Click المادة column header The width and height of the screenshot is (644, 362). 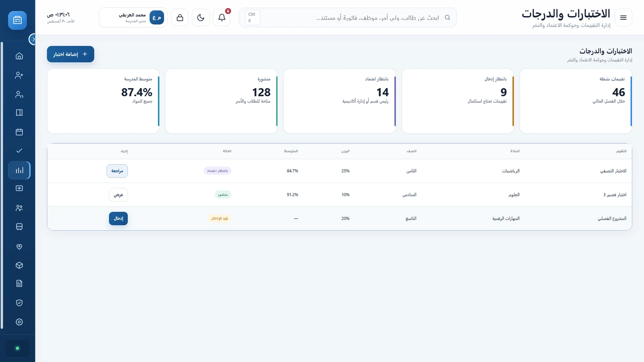click(515, 151)
